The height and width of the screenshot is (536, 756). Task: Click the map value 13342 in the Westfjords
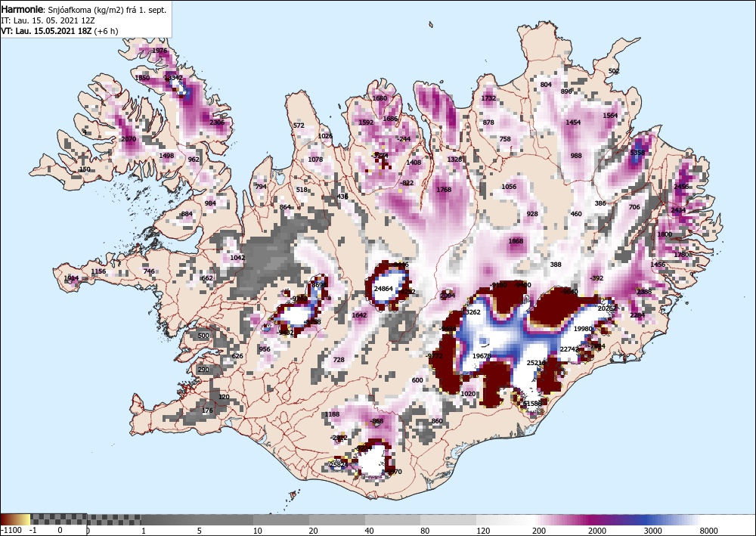[173, 78]
